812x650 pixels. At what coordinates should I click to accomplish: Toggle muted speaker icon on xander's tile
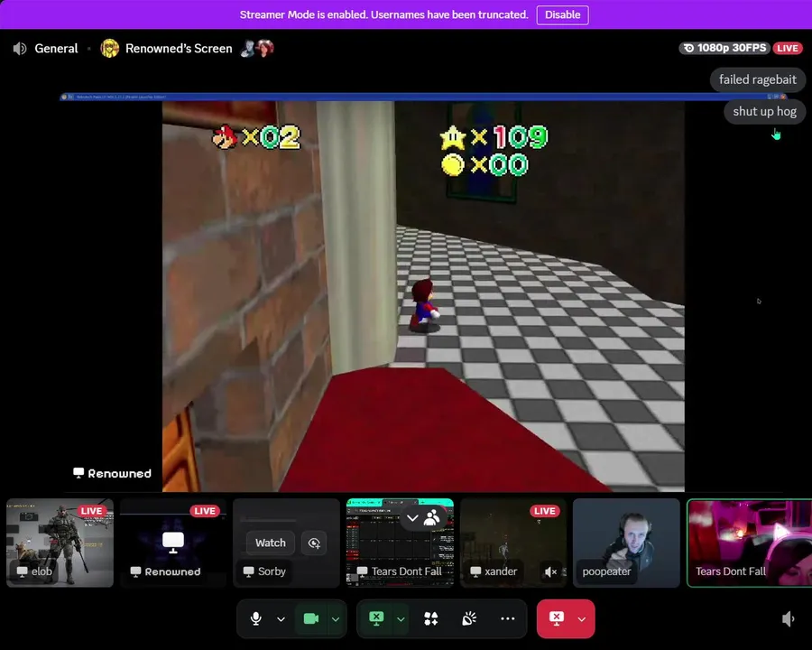(551, 571)
